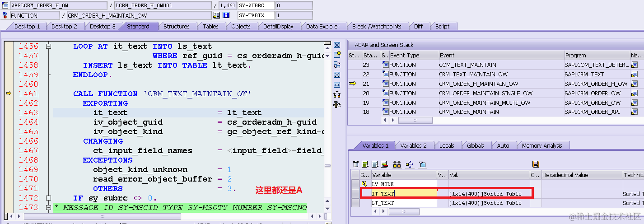Click the LT_TEXT variable name cell

point(404,203)
